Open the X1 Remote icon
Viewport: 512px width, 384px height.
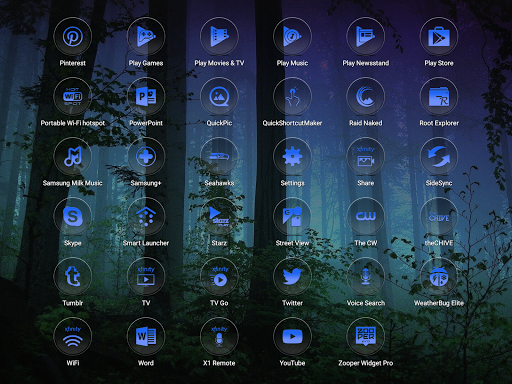pos(219,336)
